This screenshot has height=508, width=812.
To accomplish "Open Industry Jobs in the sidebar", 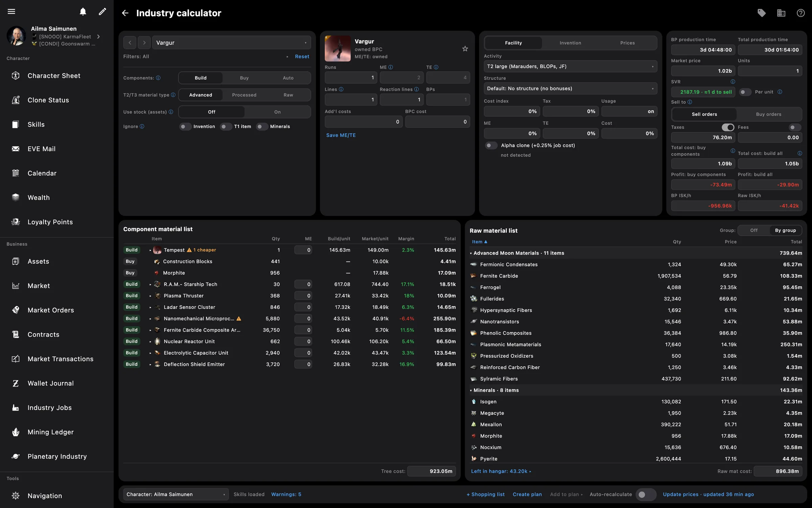I will coord(57,408).
